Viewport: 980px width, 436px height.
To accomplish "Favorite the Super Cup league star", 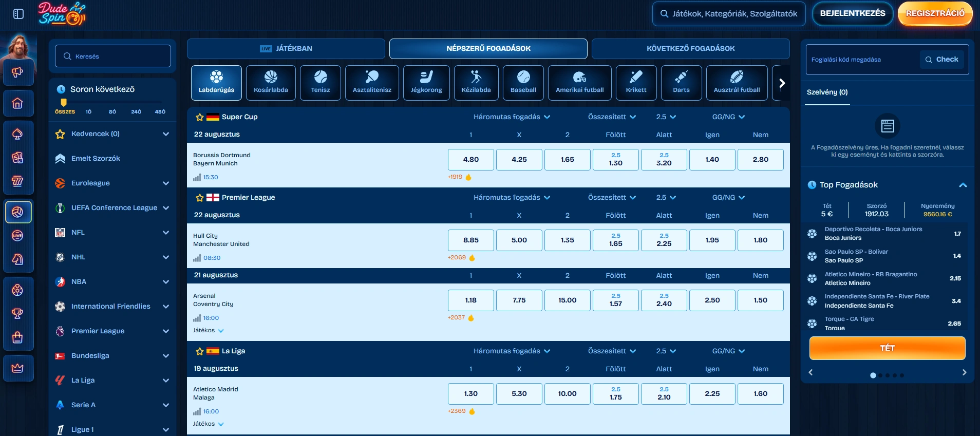I will tap(200, 117).
